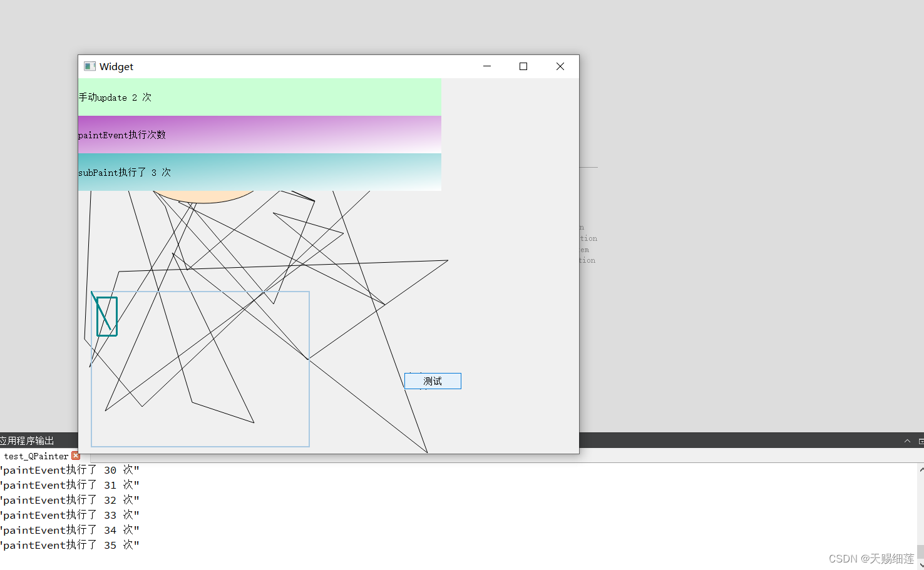
Task: Close the test_QPainter output tab
Action: 76,455
